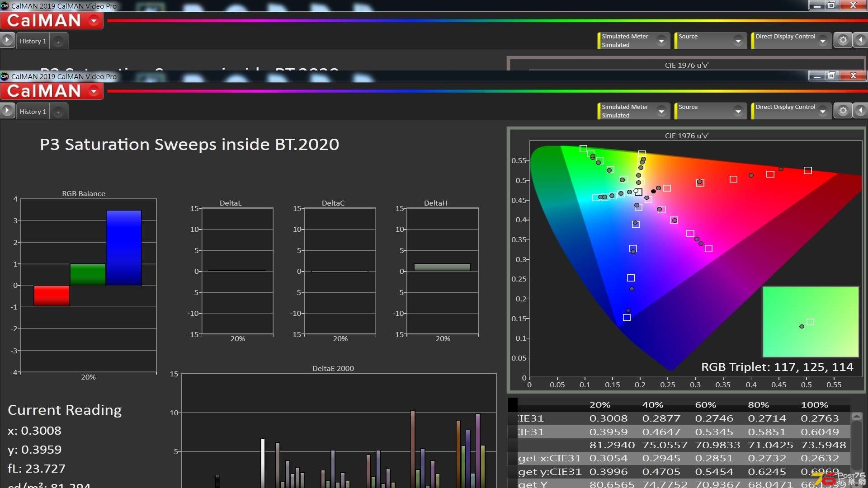The width and height of the screenshot is (868, 488).
Task: Click the DeltaE 2000 chart title
Action: [333, 368]
